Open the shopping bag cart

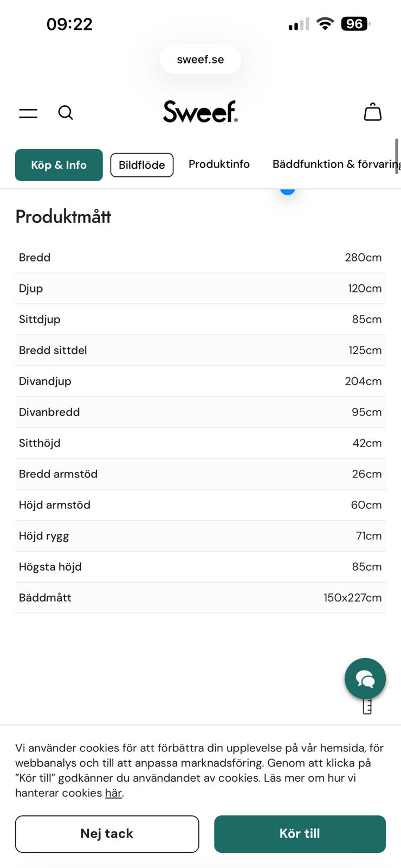[x=372, y=112]
